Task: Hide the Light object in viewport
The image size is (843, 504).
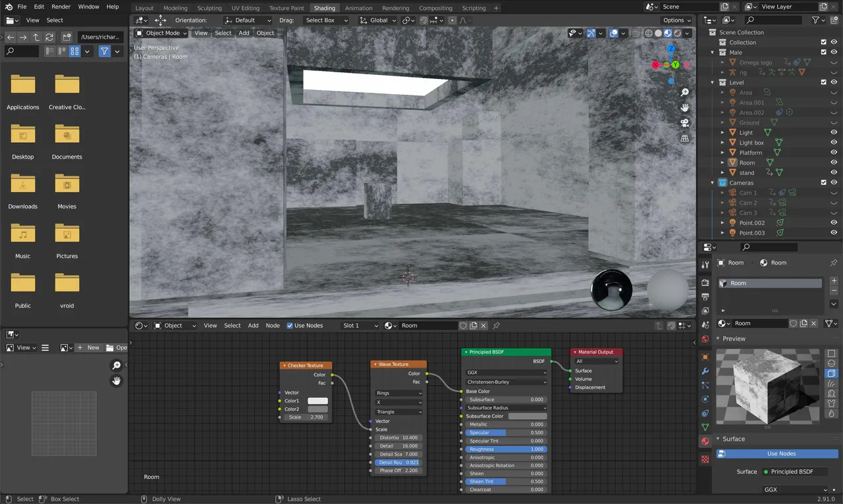Action: [x=834, y=132]
